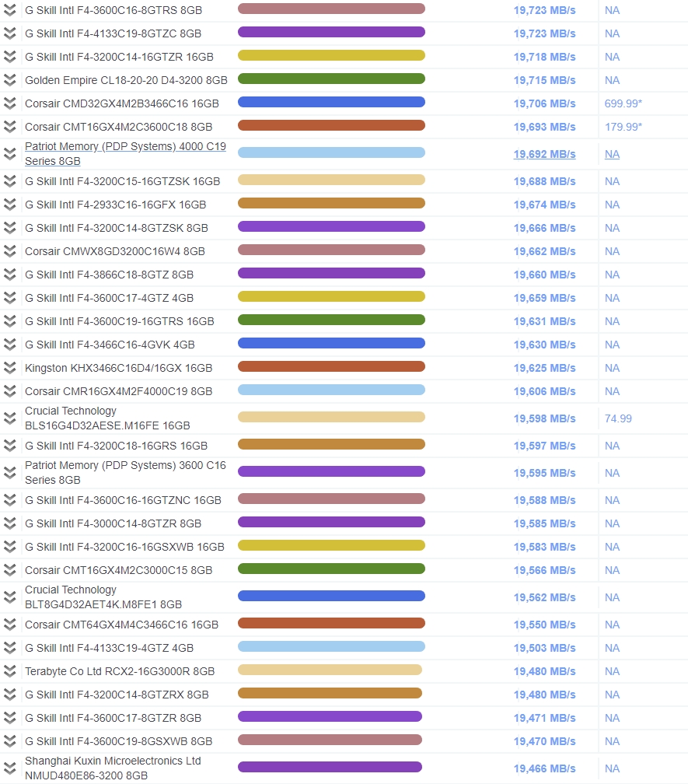This screenshot has width=688, height=784.
Task: Click the 19,662 MB/s value
Action: tap(545, 251)
